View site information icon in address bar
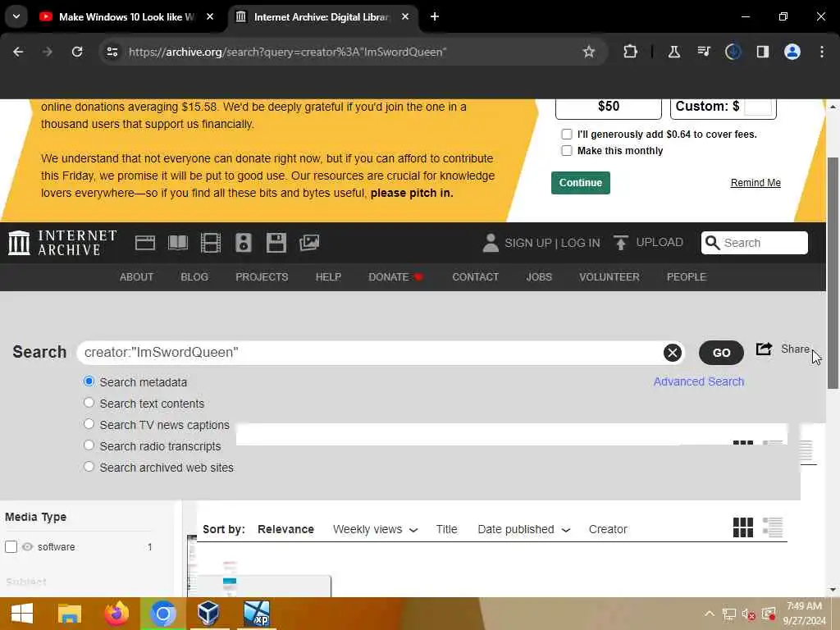Screen dimensions: 840x630 point(112,52)
